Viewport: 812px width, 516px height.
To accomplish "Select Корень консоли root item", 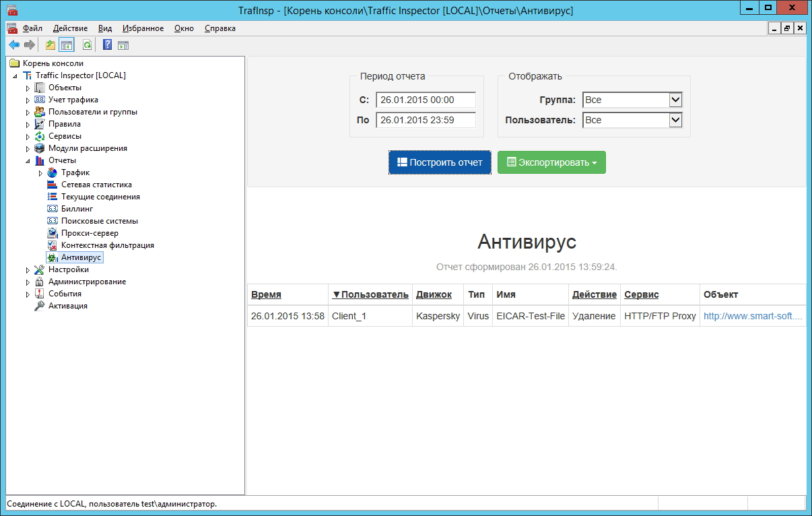I will [x=53, y=63].
